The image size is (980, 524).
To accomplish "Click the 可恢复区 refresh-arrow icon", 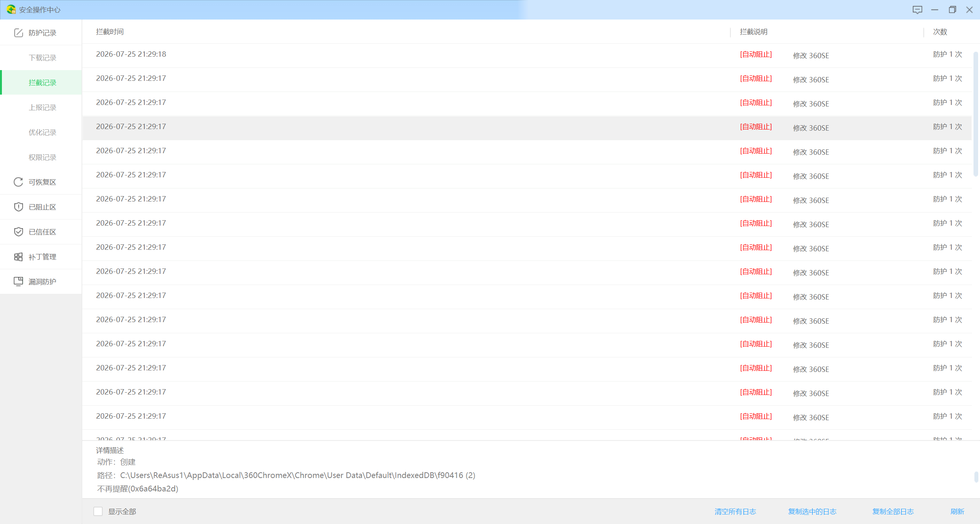I will point(18,182).
